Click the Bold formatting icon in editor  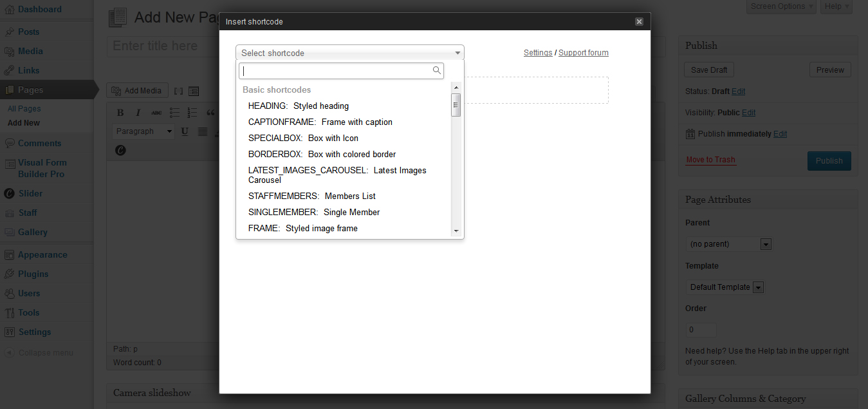click(x=120, y=113)
